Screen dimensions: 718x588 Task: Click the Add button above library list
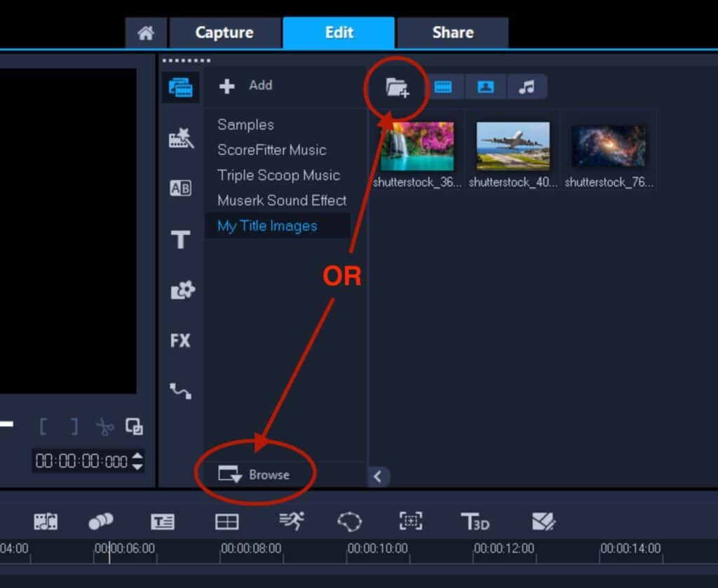point(245,85)
